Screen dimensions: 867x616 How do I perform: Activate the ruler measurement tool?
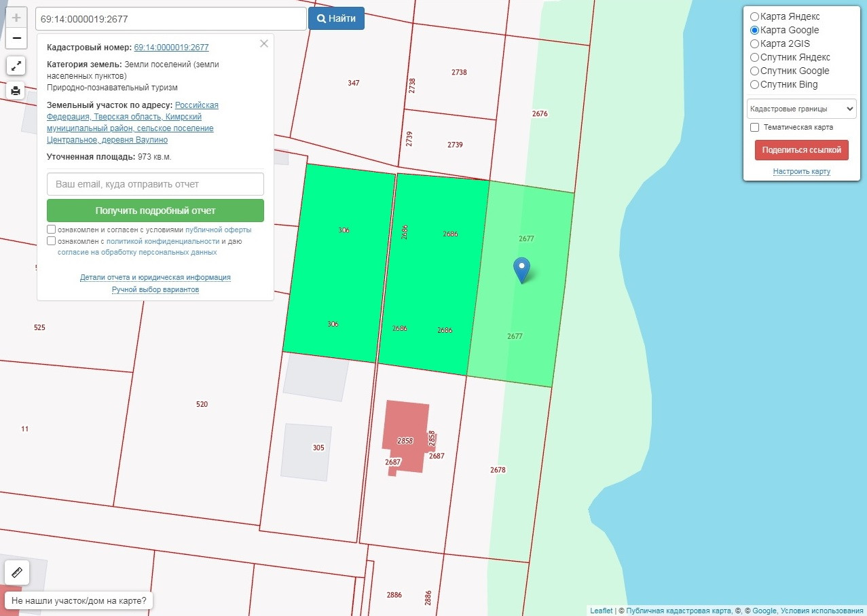[18, 573]
